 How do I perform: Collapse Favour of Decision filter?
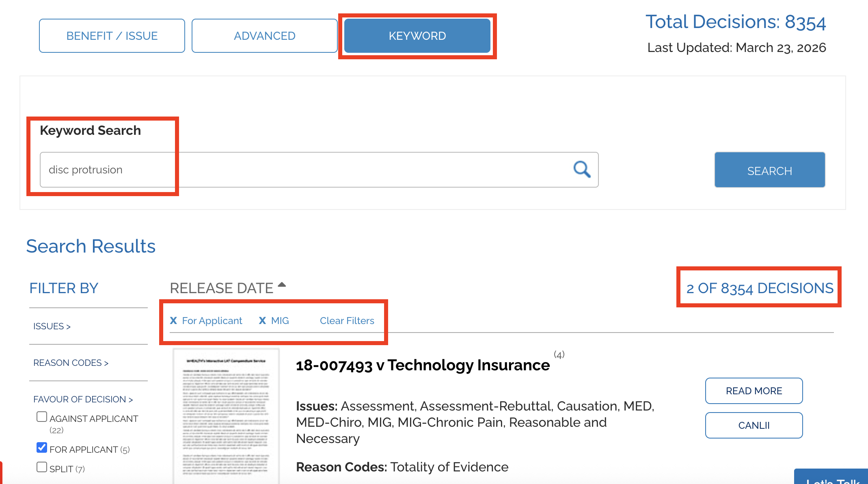83,400
